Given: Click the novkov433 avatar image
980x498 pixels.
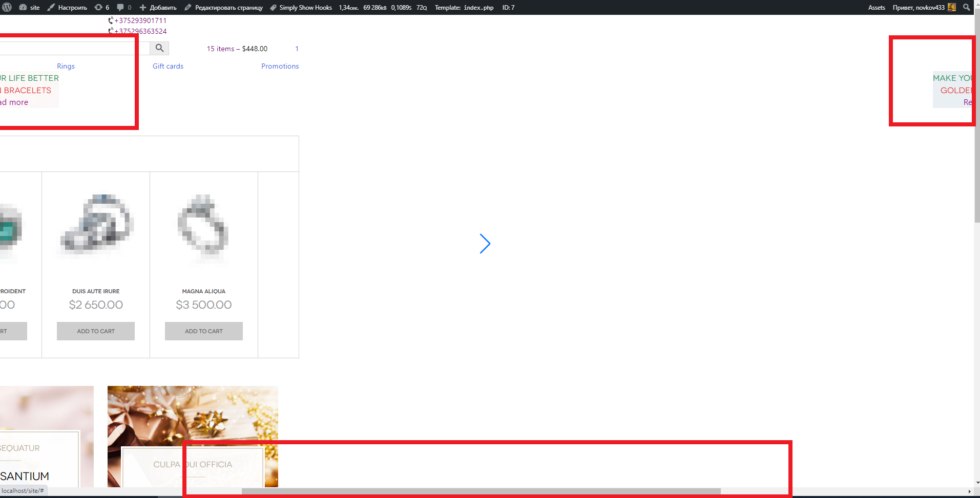Looking at the screenshot, I should (952, 7).
